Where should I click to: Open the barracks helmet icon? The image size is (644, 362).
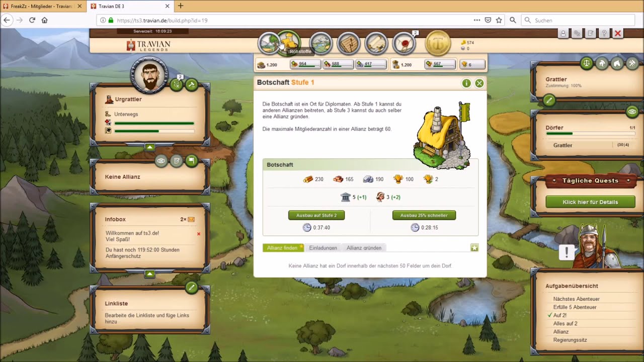pos(602,63)
